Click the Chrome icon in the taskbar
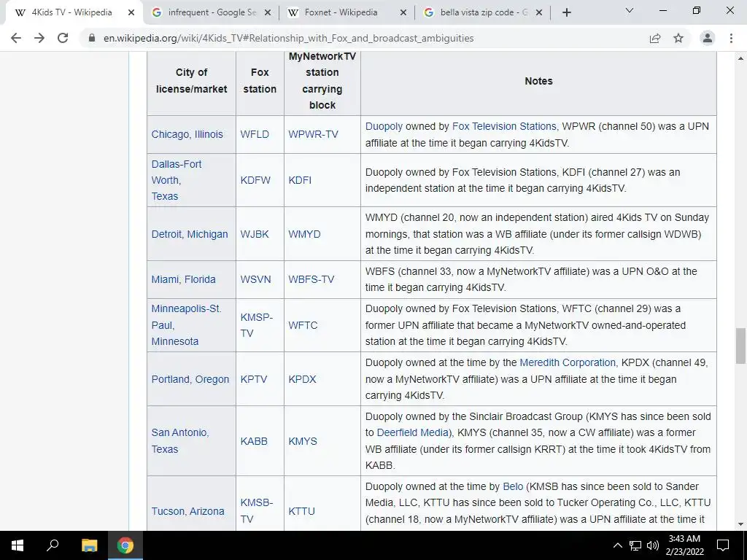Image resolution: width=747 pixels, height=560 pixels. point(125,545)
